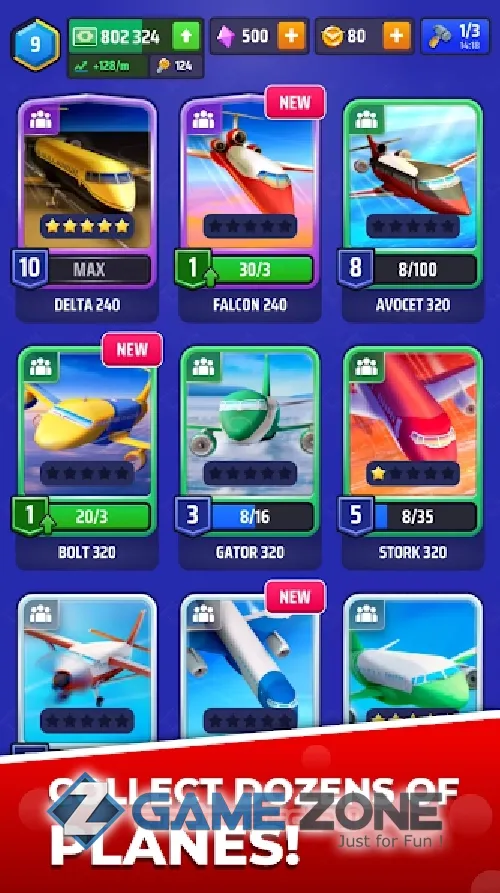Select the Delta 240 yellow plane card
The width and height of the screenshot is (500, 893).
click(x=87, y=208)
